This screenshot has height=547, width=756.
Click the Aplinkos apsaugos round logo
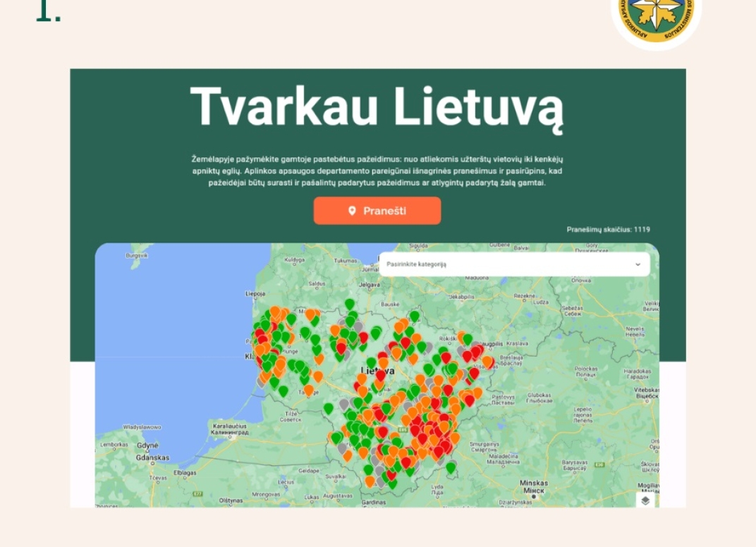pos(656,17)
